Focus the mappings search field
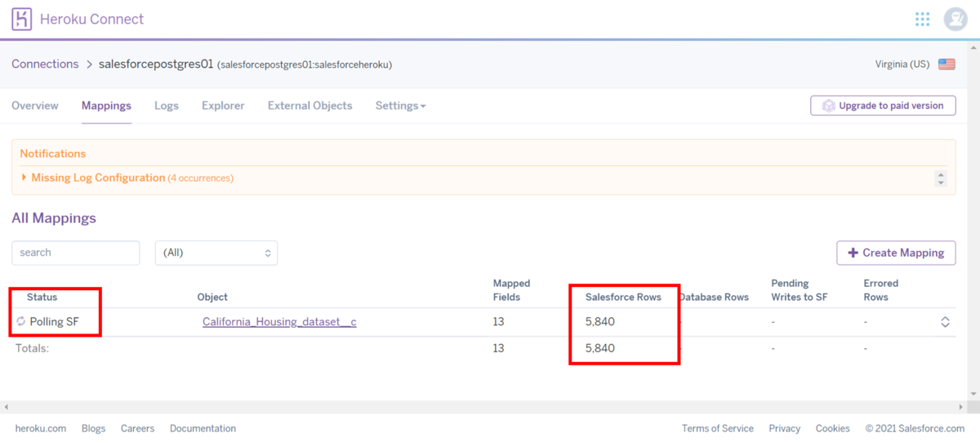Viewport: 980px width, 443px height. (x=75, y=253)
